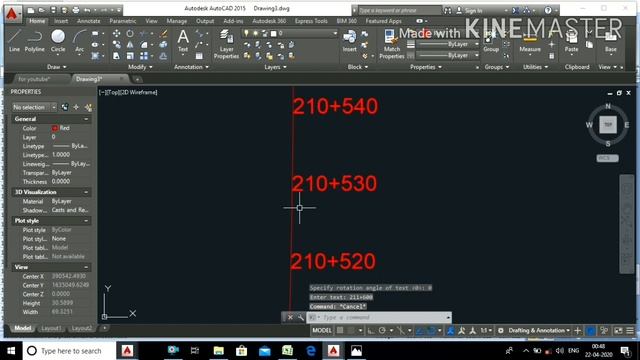Click the Windows taskbar search box
Viewport: 640px width, 360px height.
click(x=68, y=351)
